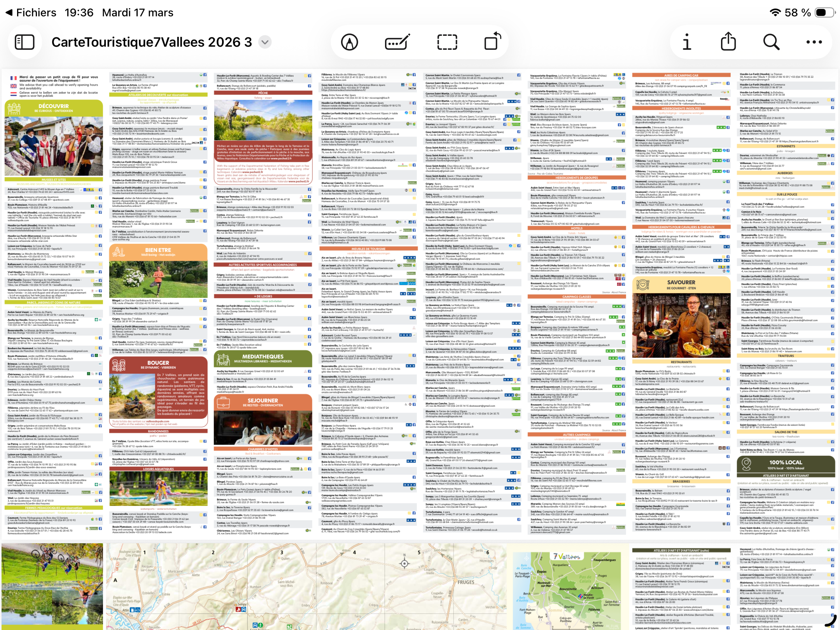The width and height of the screenshot is (840, 630).
Task: Open the share sheet
Action: tap(728, 42)
